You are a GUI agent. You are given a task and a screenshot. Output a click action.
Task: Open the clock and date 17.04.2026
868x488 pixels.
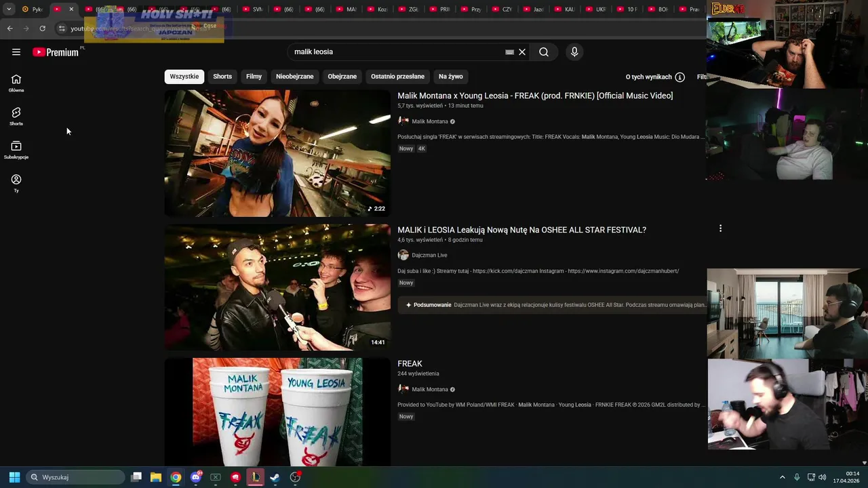pos(846,477)
